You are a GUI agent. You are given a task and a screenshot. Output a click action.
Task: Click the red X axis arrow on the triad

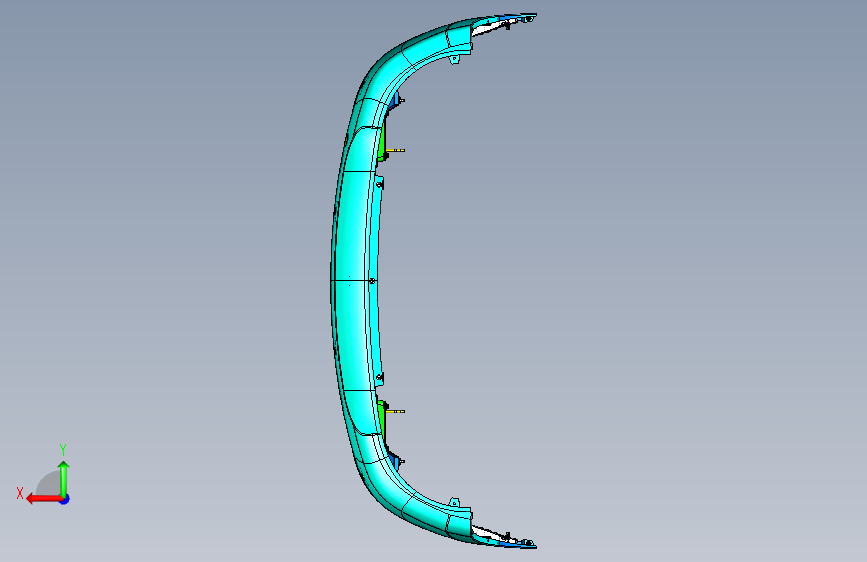pos(43,499)
